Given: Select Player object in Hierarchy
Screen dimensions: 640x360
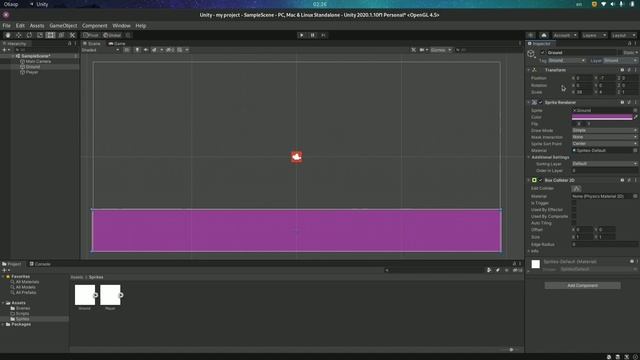Looking at the screenshot, I should pyautogui.click(x=32, y=72).
